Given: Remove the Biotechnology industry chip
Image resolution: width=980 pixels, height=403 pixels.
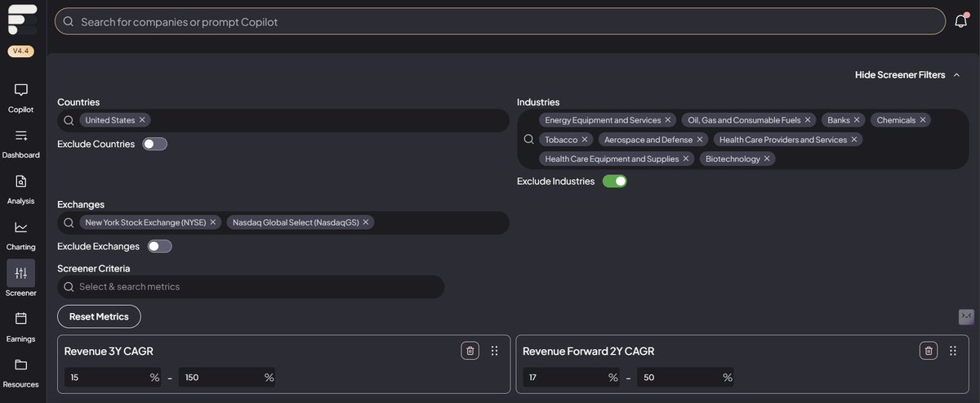Looking at the screenshot, I should click(x=767, y=159).
